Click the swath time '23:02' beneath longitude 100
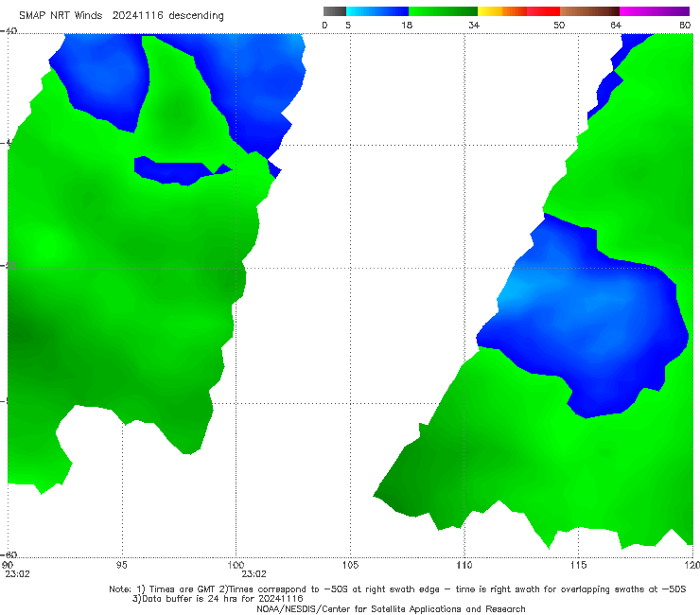 click(254, 574)
